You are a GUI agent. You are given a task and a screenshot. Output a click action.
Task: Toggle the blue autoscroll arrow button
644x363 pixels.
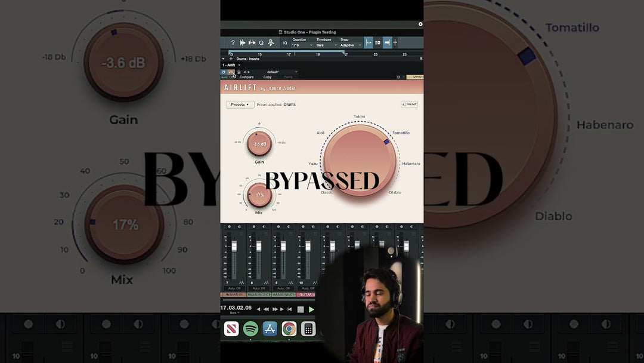click(x=388, y=42)
